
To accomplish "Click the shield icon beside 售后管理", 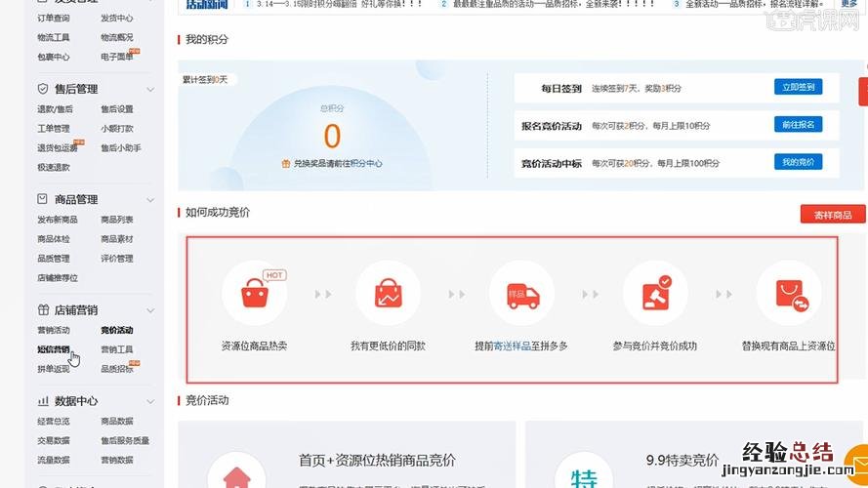I will 43,89.
